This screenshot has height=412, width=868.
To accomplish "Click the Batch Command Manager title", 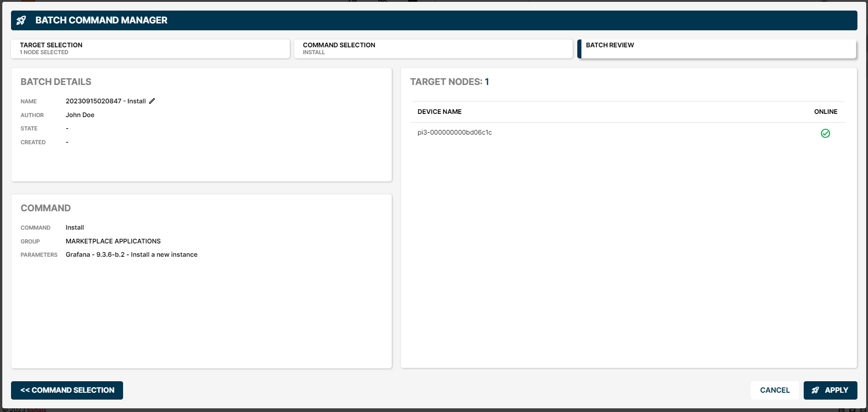I will pos(101,20).
